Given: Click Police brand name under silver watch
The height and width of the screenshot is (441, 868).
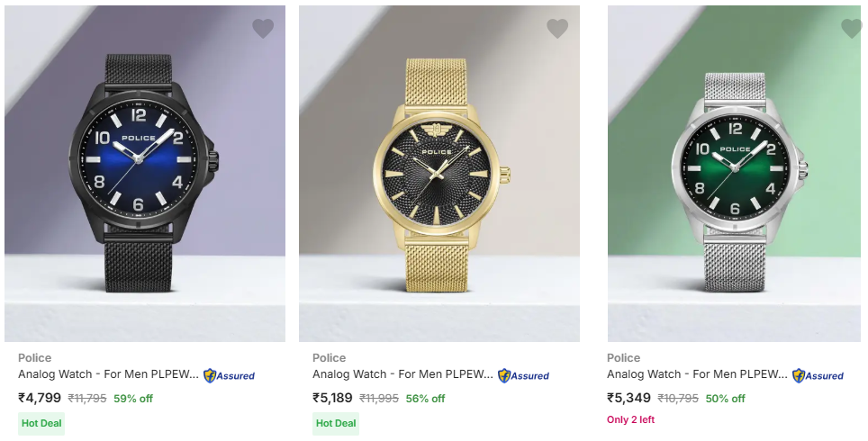Looking at the screenshot, I should (624, 357).
